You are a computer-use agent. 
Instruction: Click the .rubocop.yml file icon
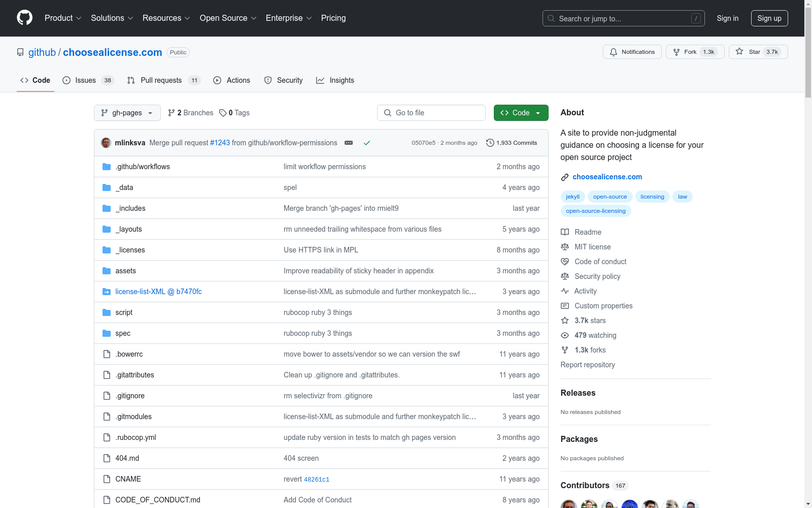(107, 437)
